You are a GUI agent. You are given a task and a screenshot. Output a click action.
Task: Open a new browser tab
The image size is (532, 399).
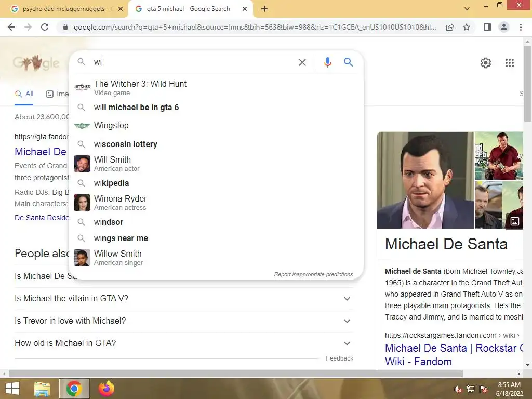click(264, 9)
